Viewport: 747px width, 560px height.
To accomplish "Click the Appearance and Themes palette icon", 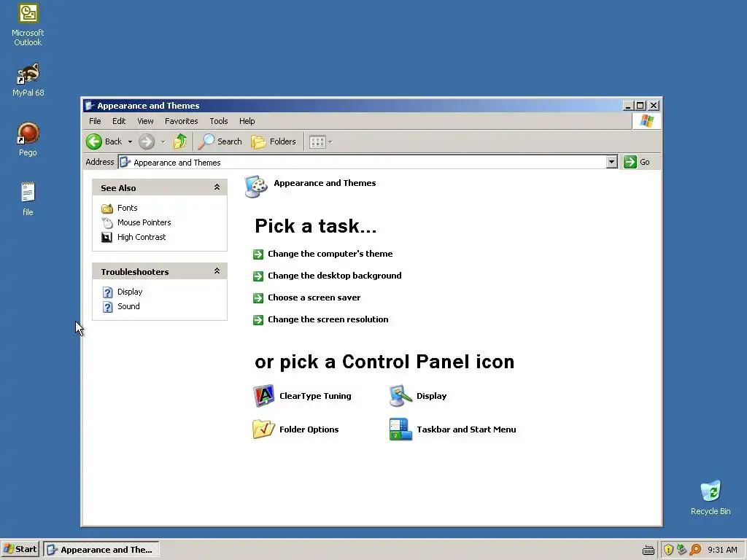I will point(256,186).
